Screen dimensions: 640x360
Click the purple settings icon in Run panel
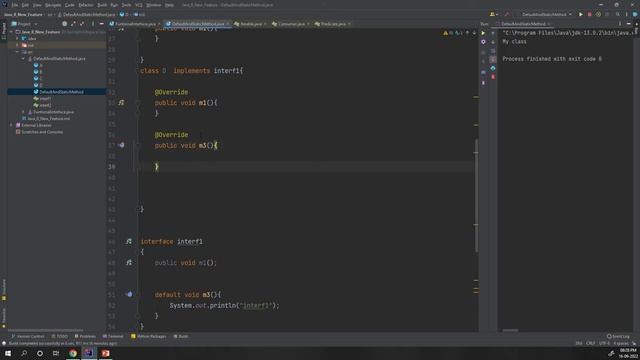tap(483, 42)
